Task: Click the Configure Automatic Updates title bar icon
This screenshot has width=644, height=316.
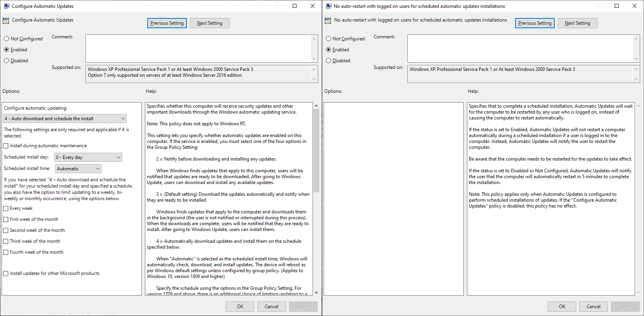Action: click(x=6, y=6)
